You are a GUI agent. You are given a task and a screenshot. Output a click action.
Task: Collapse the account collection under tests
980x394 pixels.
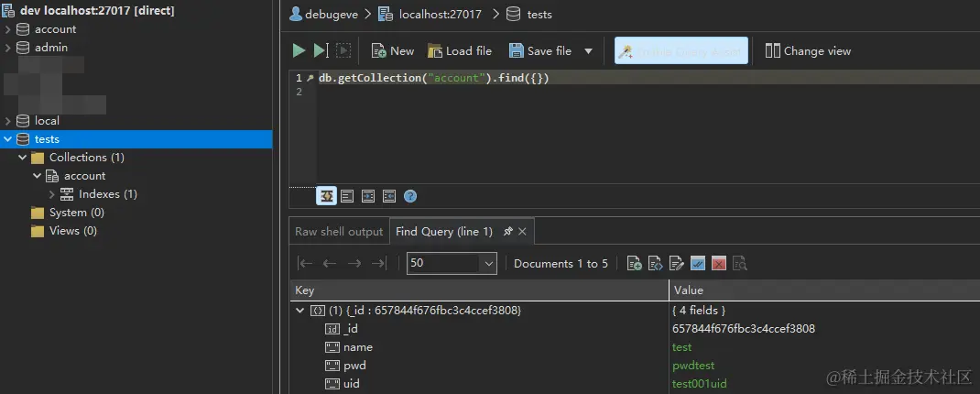[38, 176]
